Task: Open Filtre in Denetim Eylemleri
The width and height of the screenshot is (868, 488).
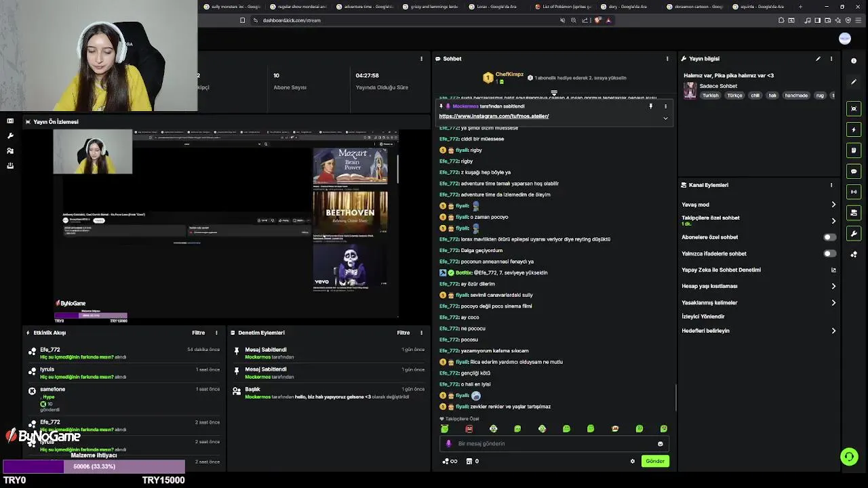Action: click(x=403, y=333)
